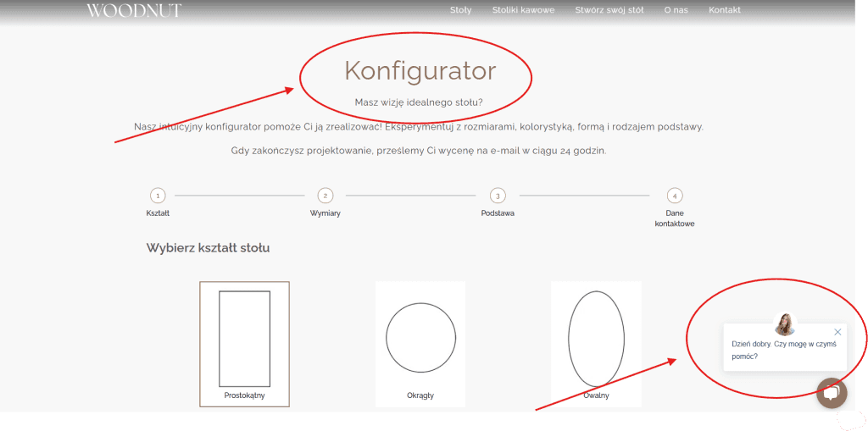Click the text about wycenę na e-mail
The width and height of the screenshot is (868, 431).
(419, 151)
